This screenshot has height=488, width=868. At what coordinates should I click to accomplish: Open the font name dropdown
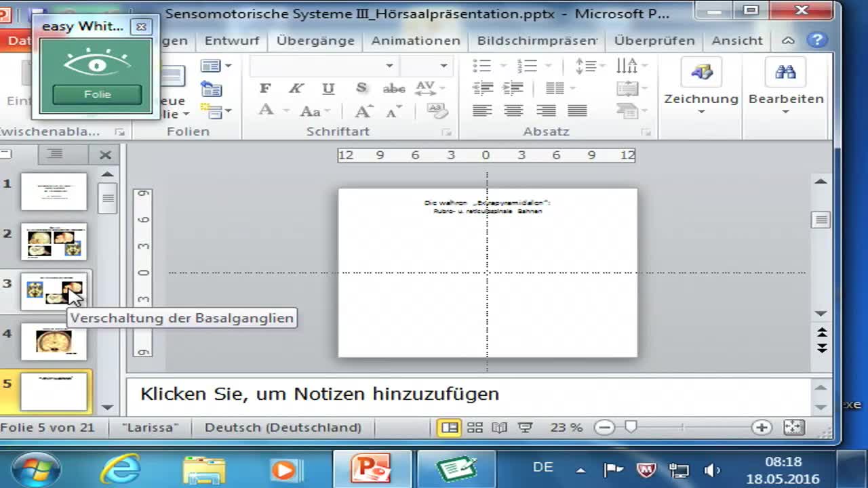pos(390,65)
